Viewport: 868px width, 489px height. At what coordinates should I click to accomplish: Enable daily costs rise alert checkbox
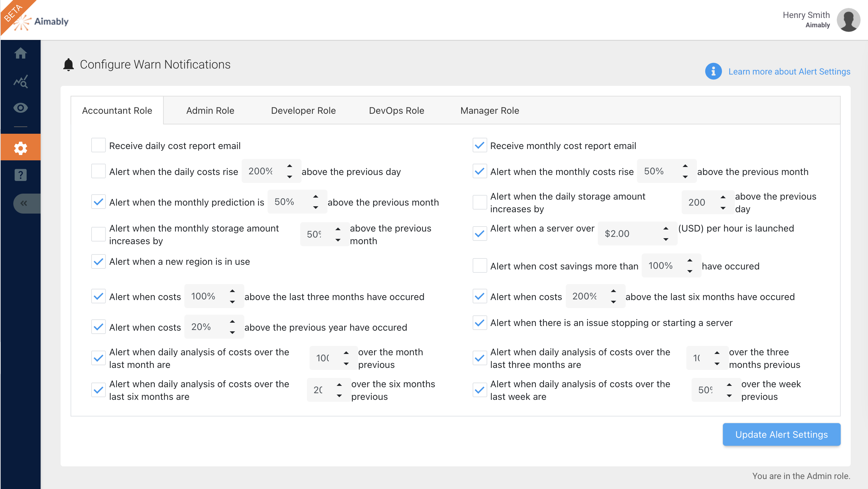tap(99, 171)
